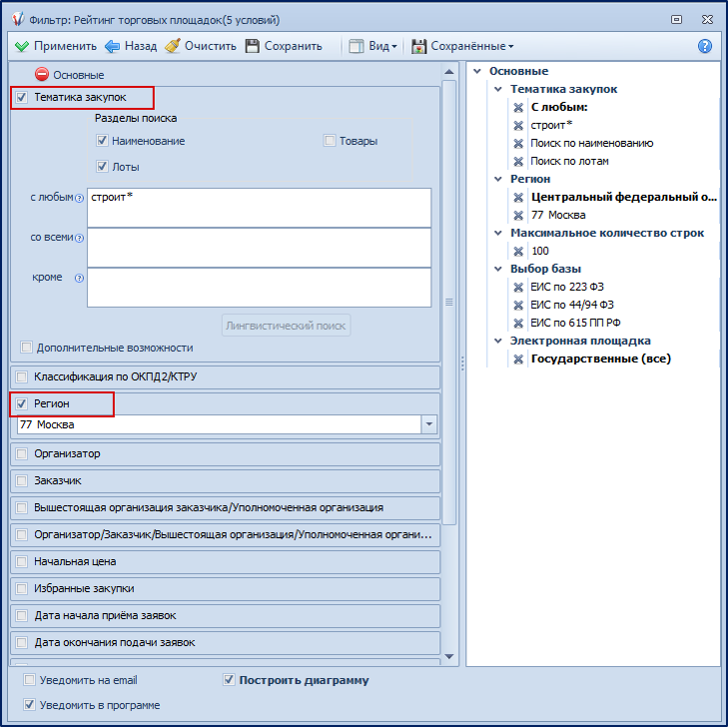Image resolution: width=728 pixels, height=727 pixels.
Task: Enable Дата окончания подачи заявок checkbox
Action: [21, 642]
